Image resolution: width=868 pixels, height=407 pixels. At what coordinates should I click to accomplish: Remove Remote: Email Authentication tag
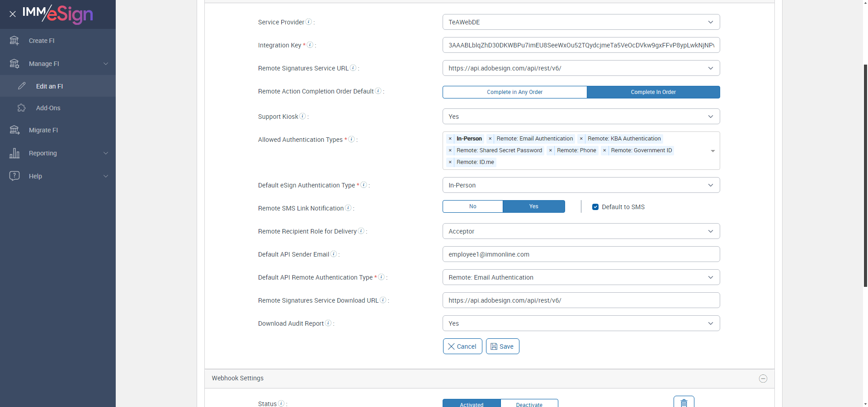[490, 139]
